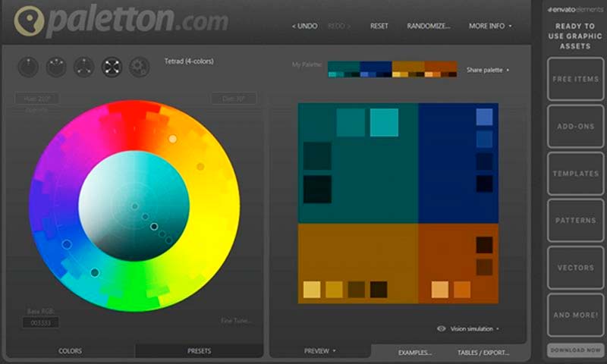Open the EXAMPLES... tab

coord(415,353)
